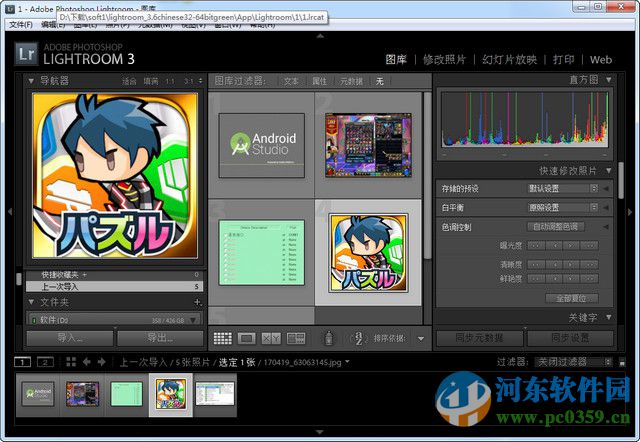Image resolution: width=640 pixels, height=442 pixels.
Task: Collapse the 文件夹 panel
Action: click(x=31, y=302)
